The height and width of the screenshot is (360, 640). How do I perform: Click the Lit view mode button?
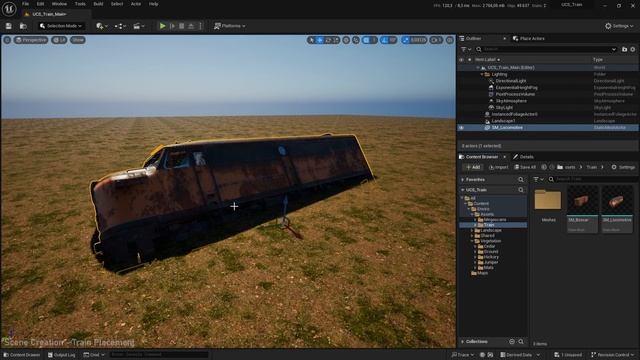59,40
